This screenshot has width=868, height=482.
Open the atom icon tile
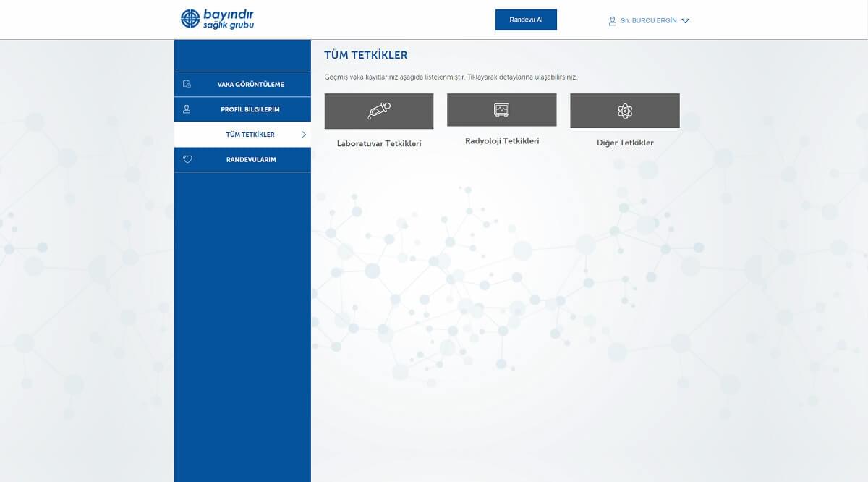625,111
